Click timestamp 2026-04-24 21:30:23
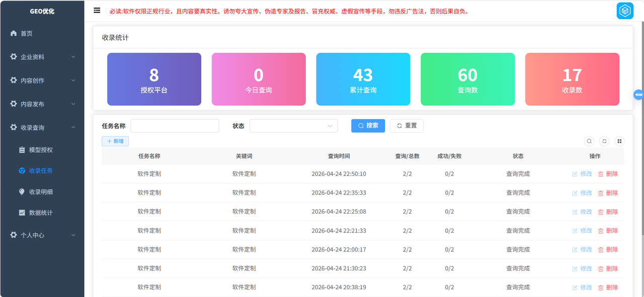The height and width of the screenshot is (297, 644). tap(339, 268)
